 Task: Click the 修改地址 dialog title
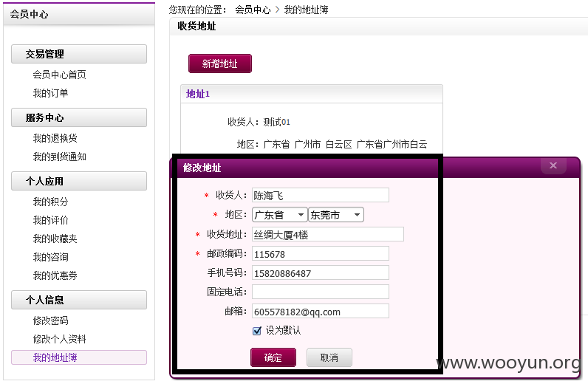[202, 168]
